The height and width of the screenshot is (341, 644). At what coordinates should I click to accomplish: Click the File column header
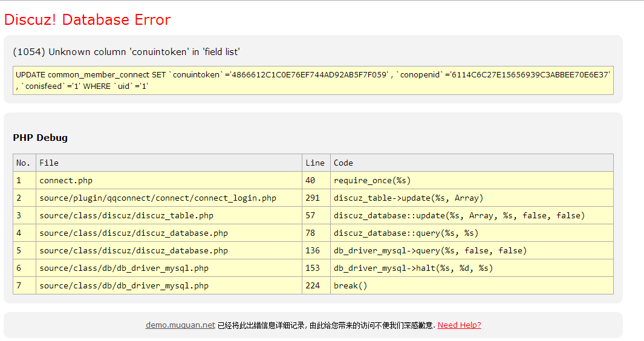pos(49,163)
